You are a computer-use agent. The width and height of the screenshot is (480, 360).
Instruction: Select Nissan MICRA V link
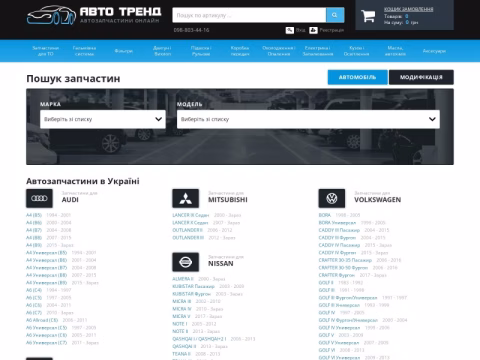181,316
